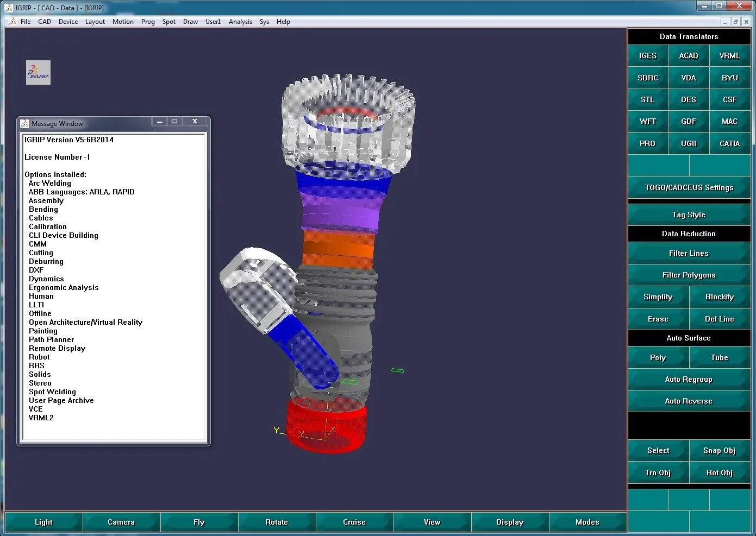Open the Light controls
This screenshot has width=756, height=536.
[x=43, y=522]
